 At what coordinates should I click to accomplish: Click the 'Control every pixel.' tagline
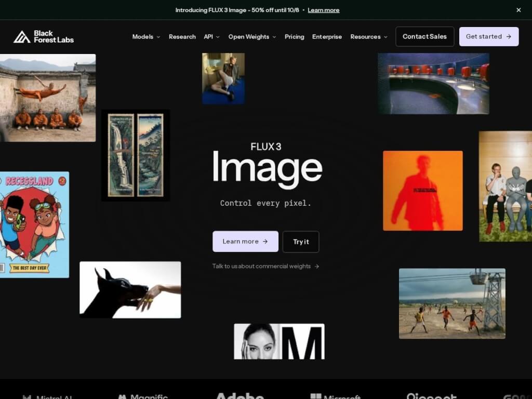(265, 203)
